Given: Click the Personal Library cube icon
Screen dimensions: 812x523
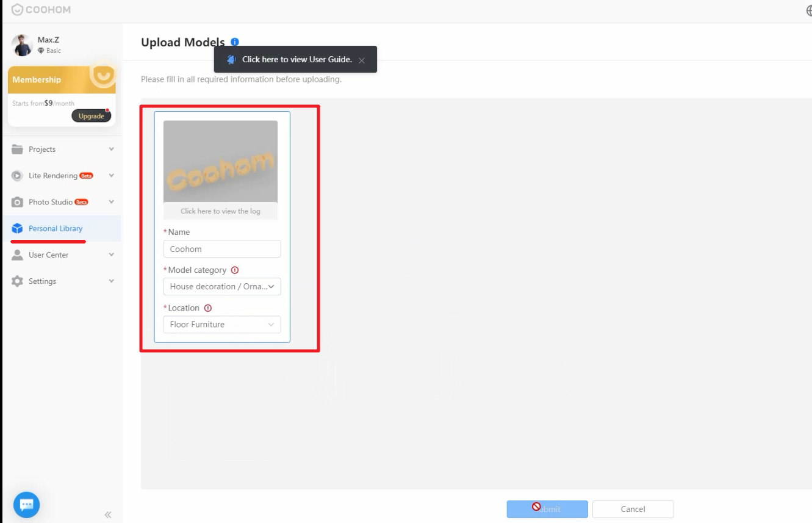Looking at the screenshot, I should click(17, 228).
